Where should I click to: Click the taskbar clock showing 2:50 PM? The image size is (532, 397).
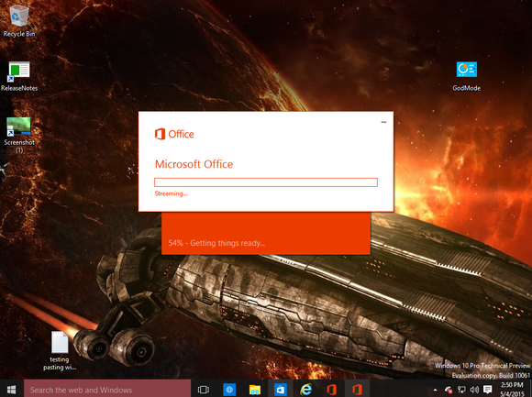click(512, 389)
